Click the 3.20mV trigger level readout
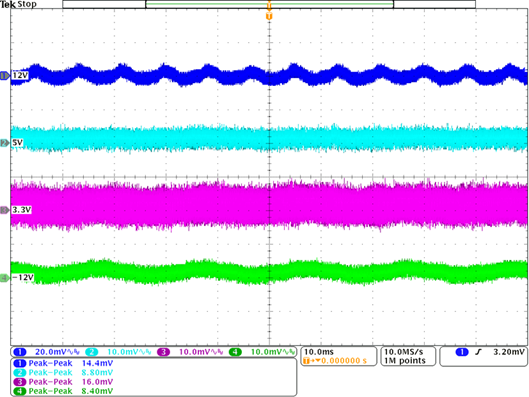 tap(509, 352)
